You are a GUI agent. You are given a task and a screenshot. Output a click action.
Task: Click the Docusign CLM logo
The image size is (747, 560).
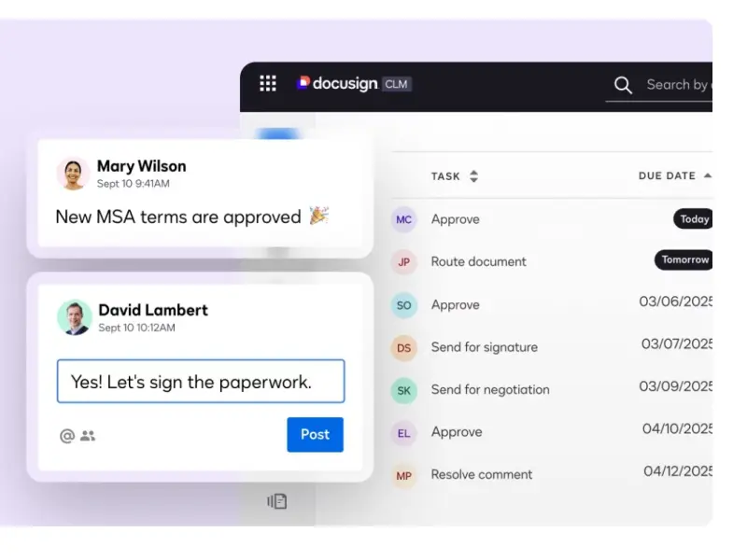[353, 84]
